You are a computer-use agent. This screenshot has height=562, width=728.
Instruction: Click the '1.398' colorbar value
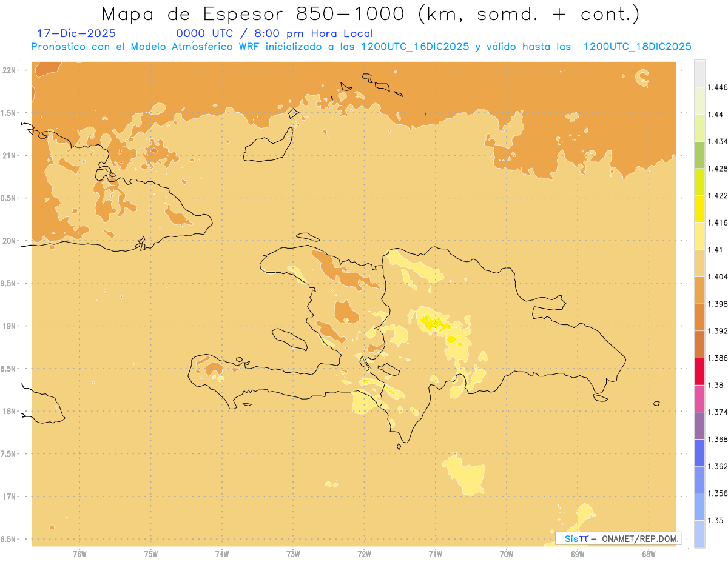tap(718, 304)
